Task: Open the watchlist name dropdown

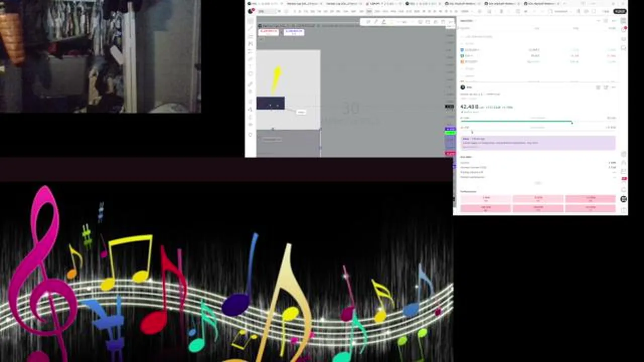Action: [469, 21]
